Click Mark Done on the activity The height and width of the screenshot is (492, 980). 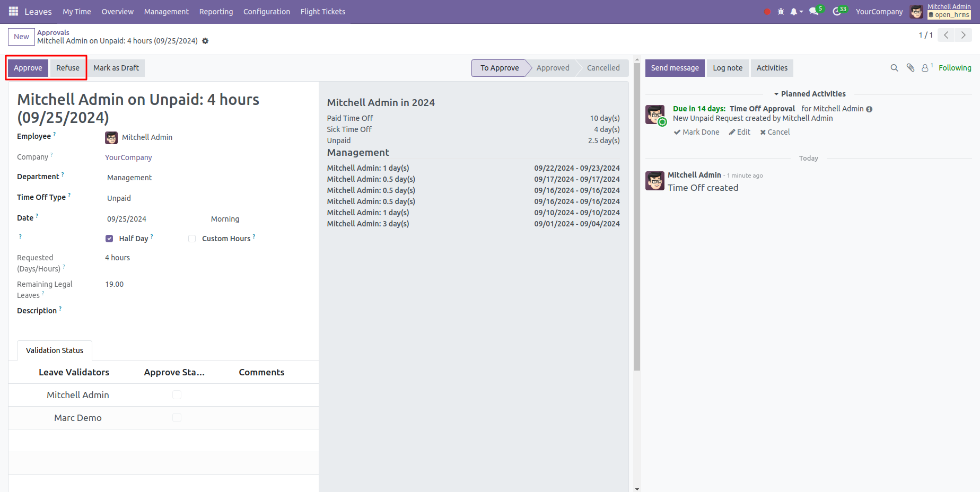pyautogui.click(x=696, y=132)
